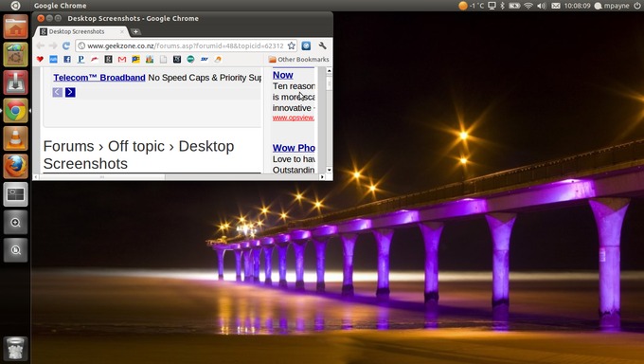Click the geekzone address bar
644x364 pixels.
185,45
